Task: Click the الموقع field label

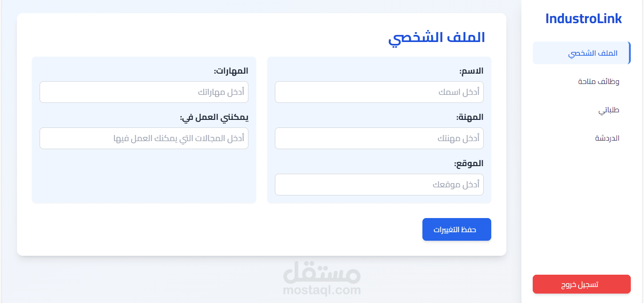Action: 469,164
